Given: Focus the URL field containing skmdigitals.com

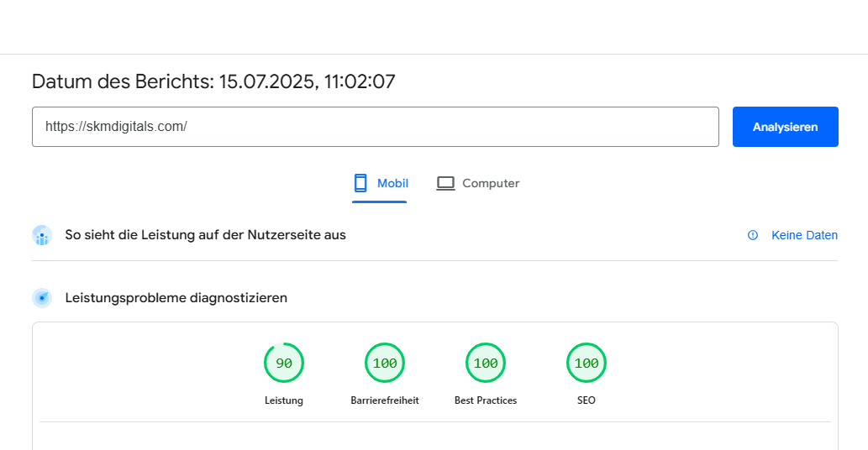Looking at the screenshot, I should pyautogui.click(x=375, y=127).
